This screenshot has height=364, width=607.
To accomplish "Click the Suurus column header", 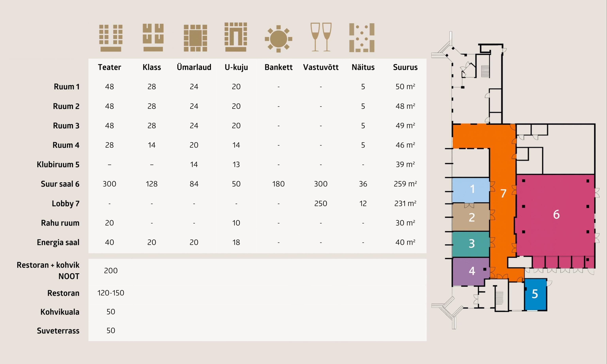I will pos(405,67).
